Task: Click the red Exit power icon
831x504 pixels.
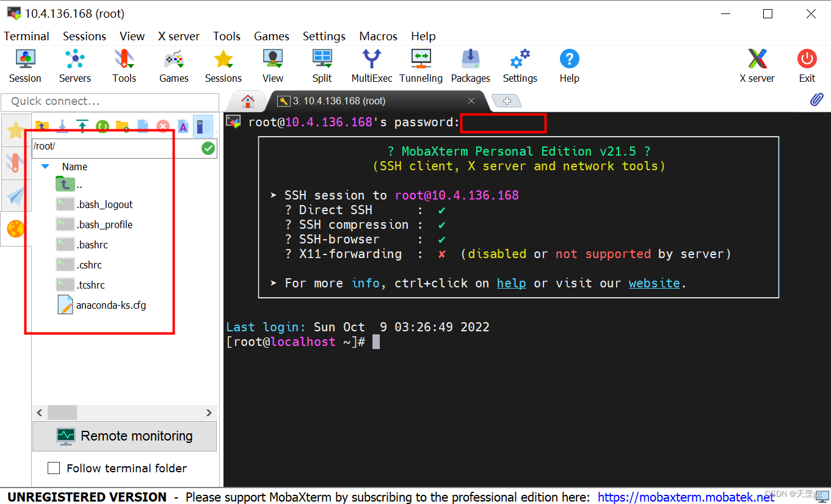Action: (x=807, y=66)
